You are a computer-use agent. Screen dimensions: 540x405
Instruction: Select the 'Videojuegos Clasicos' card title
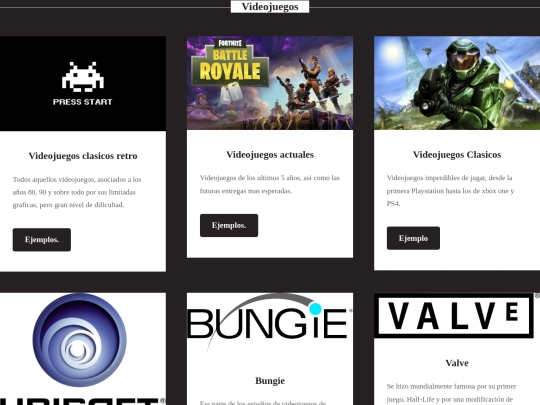pyautogui.click(x=457, y=155)
